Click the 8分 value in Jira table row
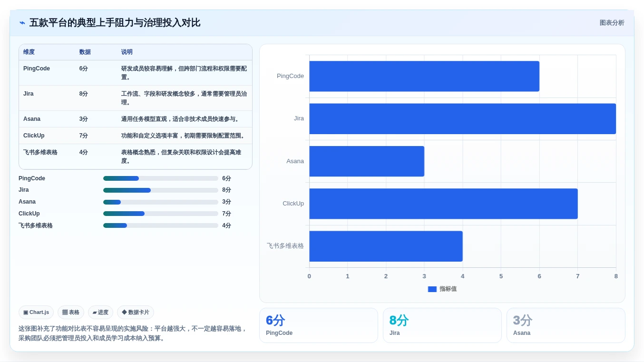This screenshot has width=644, height=362. (x=84, y=94)
